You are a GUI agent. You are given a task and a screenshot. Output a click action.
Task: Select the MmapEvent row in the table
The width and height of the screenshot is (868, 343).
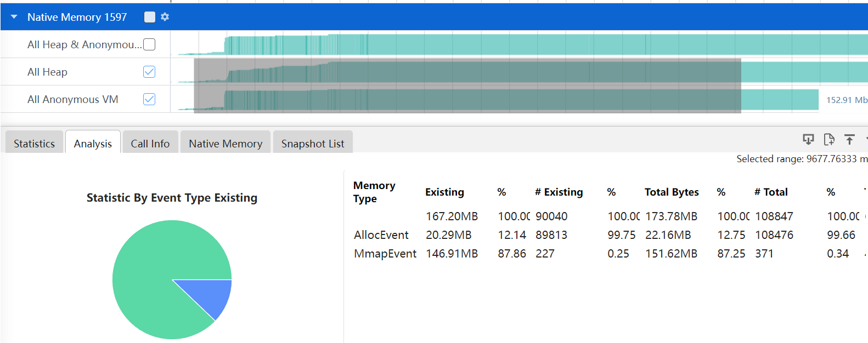(385, 254)
